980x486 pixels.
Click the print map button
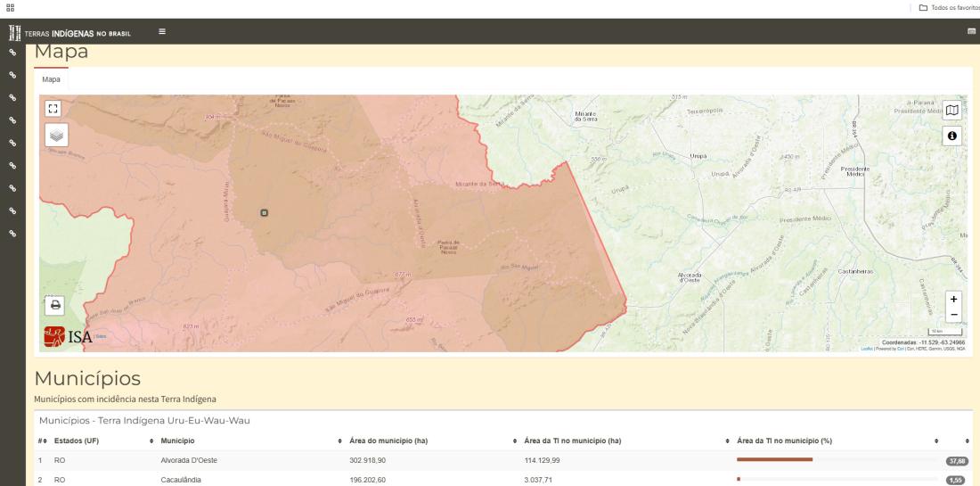click(55, 304)
